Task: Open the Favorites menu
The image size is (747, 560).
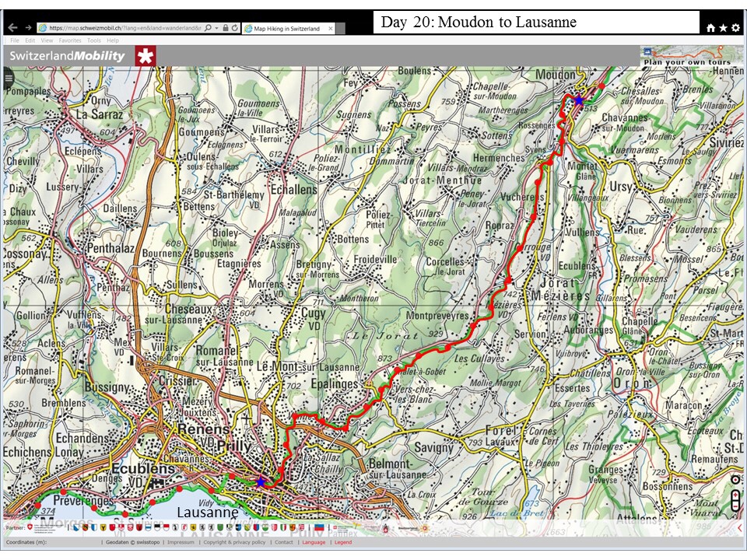Action: (x=70, y=40)
